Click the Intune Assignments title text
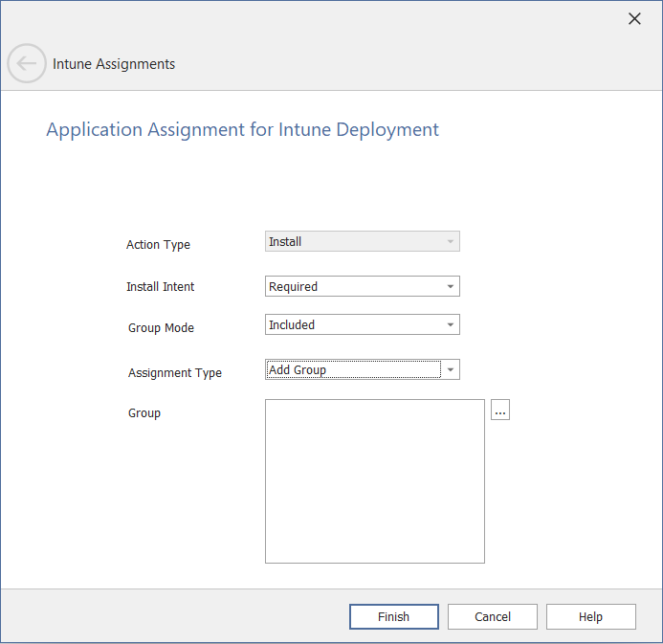The image size is (663, 644). [x=114, y=64]
